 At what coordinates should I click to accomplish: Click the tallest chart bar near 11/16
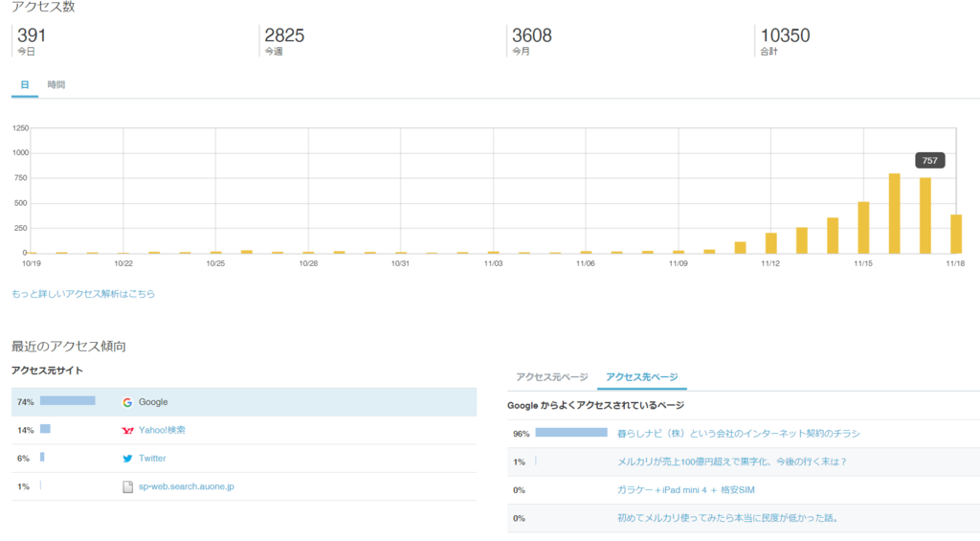coord(895,214)
